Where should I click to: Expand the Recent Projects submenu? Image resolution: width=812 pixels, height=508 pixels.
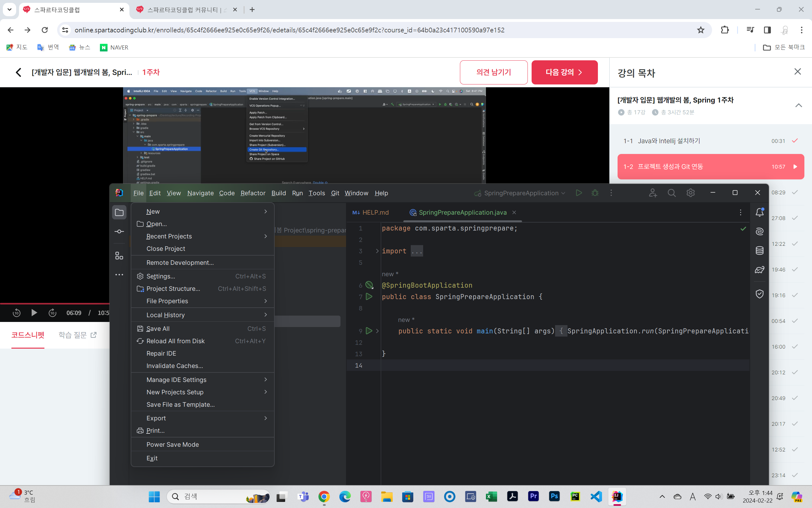point(203,236)
